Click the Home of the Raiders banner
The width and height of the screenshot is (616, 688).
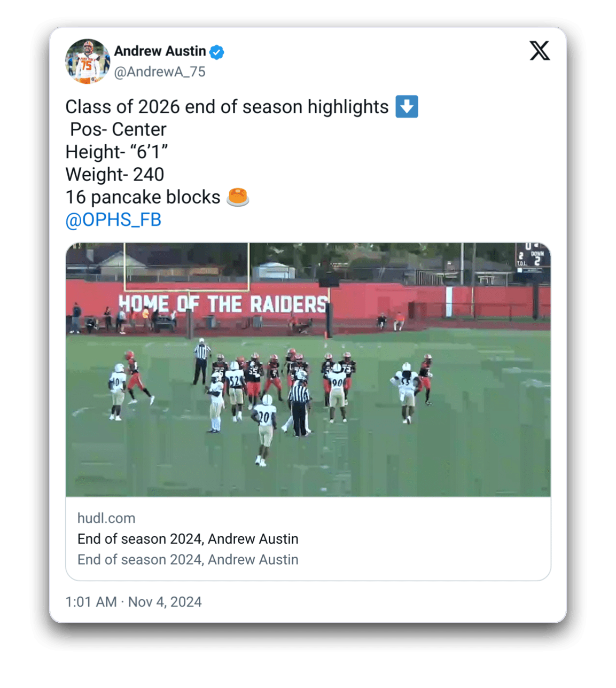click(x=223, y=304)
